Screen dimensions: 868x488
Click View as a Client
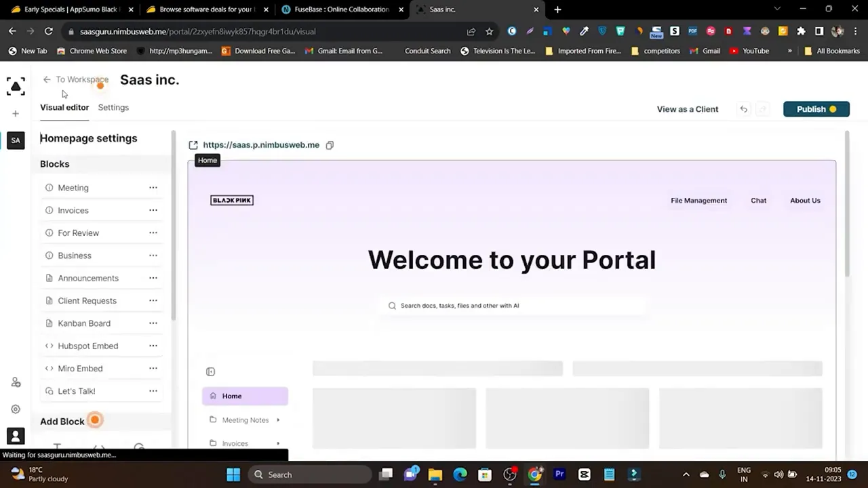pyautogui.click(x=687, y=108)
